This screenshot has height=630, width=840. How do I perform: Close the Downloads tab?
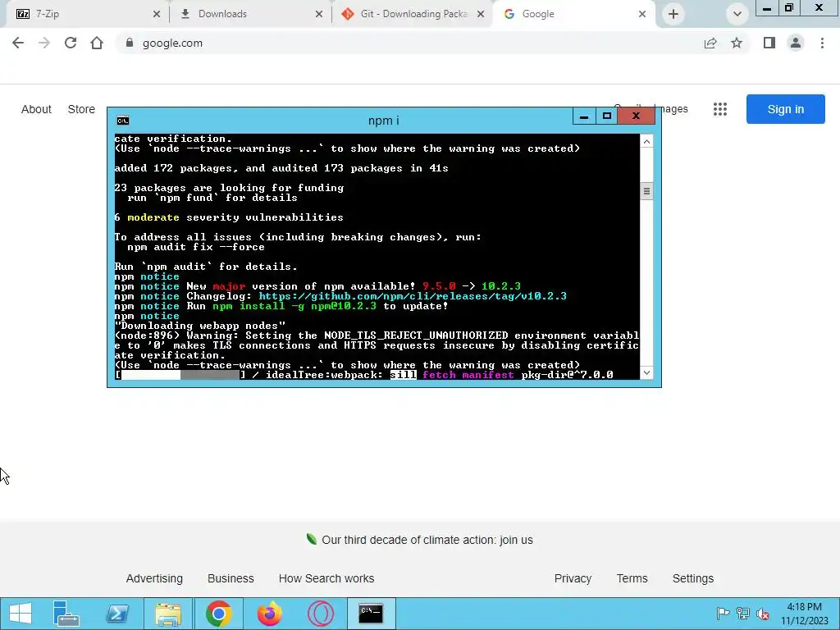point(319,15)
